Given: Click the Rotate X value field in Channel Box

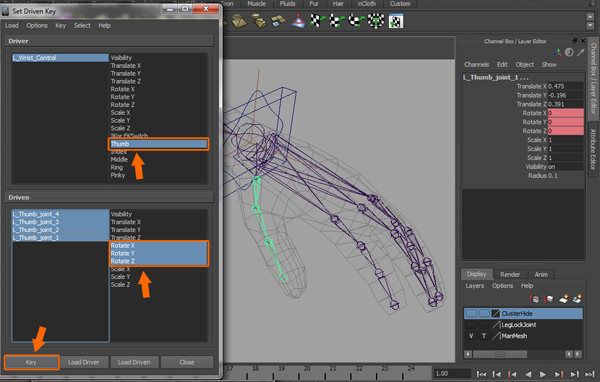Looking at the screenshot, I should coord(565,113).
